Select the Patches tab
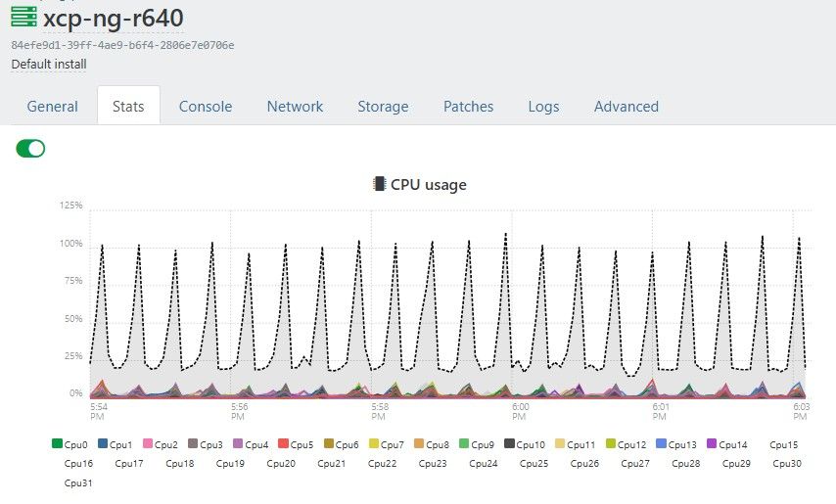836x504 pixels. (x=468, y=107)
